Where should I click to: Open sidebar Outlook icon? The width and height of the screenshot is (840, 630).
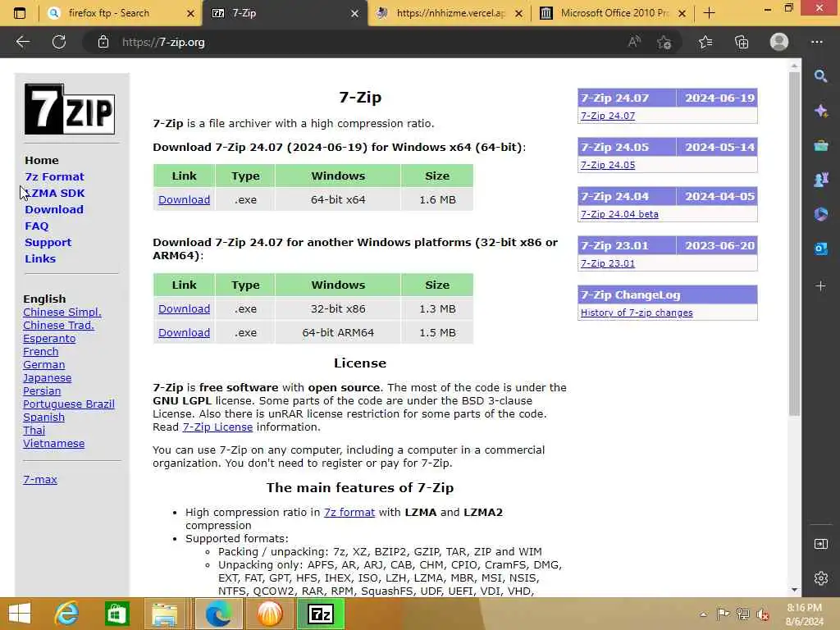pyautogui.click(x=820, y=249)
